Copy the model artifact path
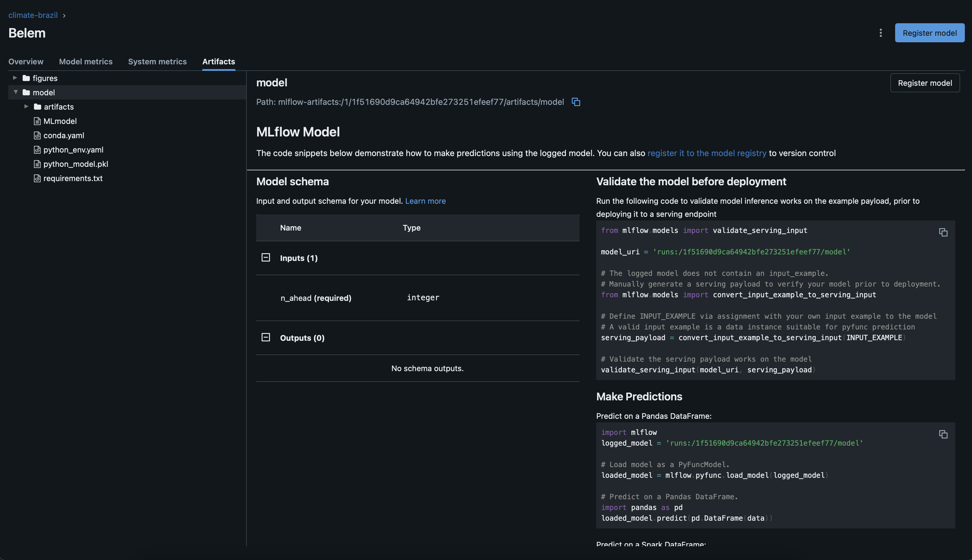The image size is (972, 560). point(576,102)
